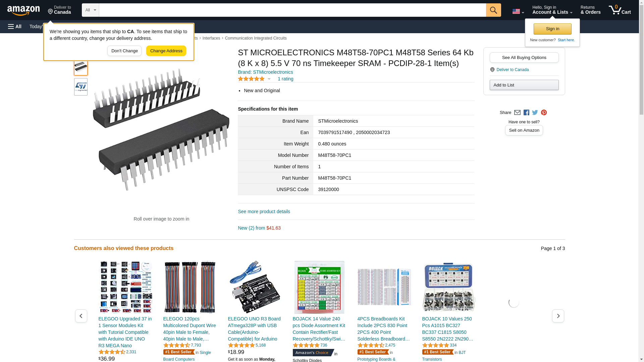Click the magnifying glass search button
Screen dimensions: 644x362
click(x=493, y=10)
